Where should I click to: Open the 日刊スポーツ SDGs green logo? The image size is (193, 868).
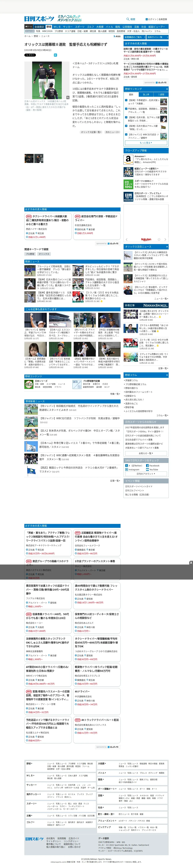click(x=128, y=184)
